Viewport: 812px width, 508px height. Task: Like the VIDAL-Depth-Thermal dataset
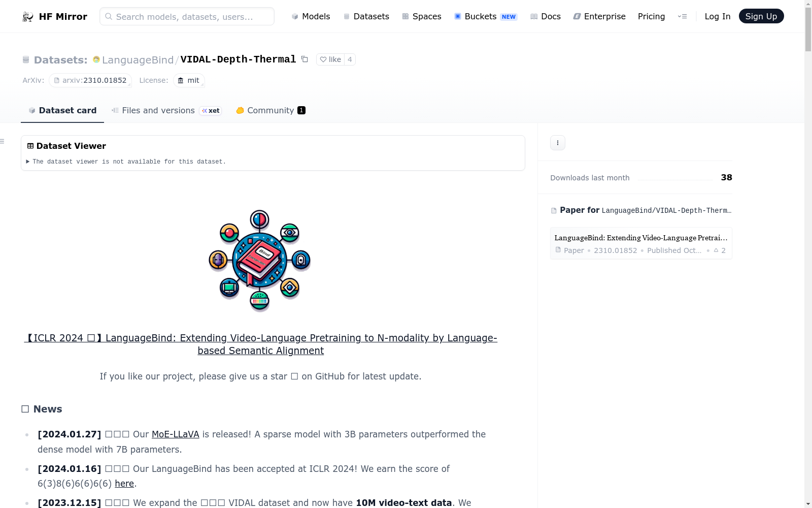click(x=330, y=59)
